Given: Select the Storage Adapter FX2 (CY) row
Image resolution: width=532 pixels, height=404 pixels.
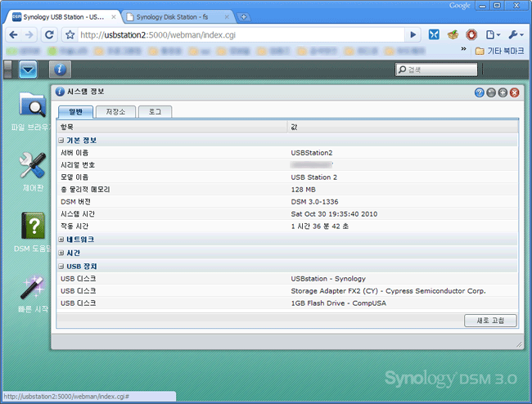Looking at the screenshot, I should pyautogui.click(x=287, y=291).
